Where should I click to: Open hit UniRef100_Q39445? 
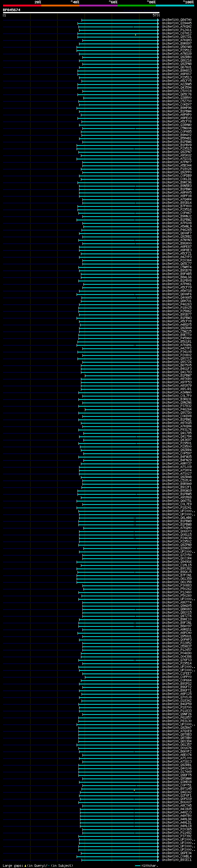pos(177,23)
